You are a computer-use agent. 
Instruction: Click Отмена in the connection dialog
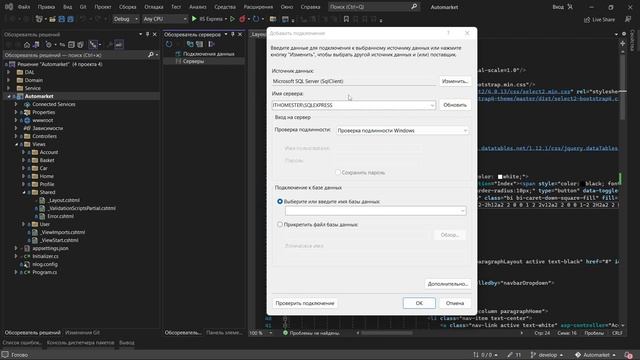[x=455, y=303]
